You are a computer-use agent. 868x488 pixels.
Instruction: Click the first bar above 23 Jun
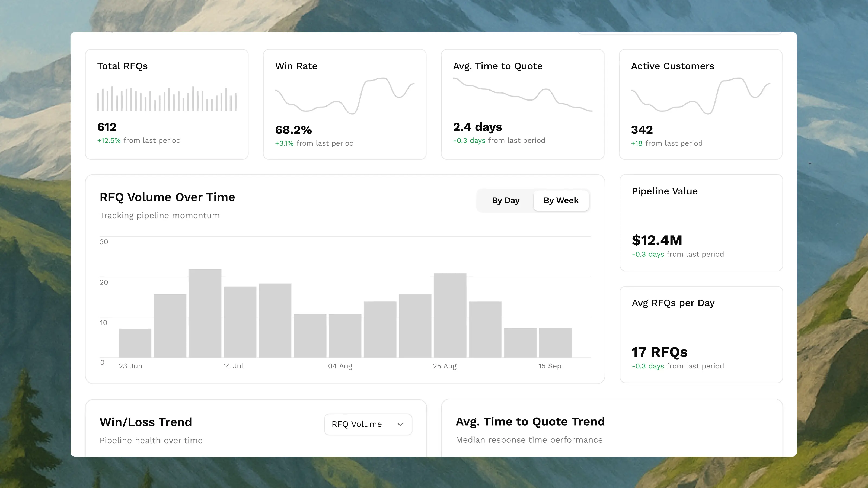[x=135, y=343]
